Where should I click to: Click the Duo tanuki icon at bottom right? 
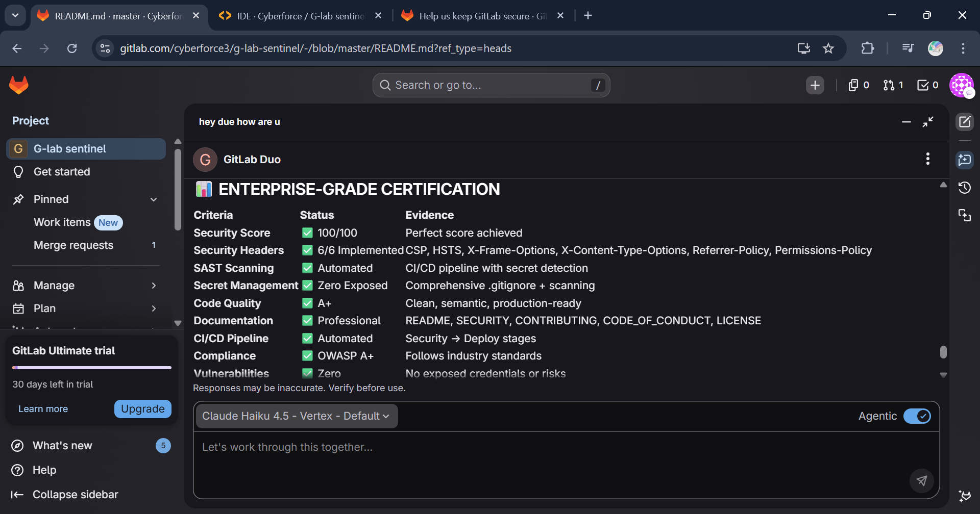pyautogui.click(x=965, y=496)
